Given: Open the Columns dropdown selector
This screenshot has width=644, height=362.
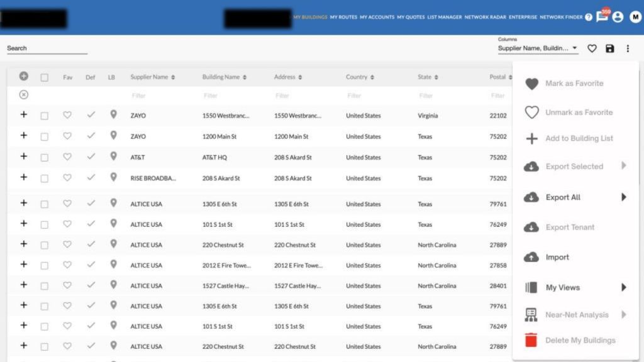Looking at the screenshot, I should (538, 48).
